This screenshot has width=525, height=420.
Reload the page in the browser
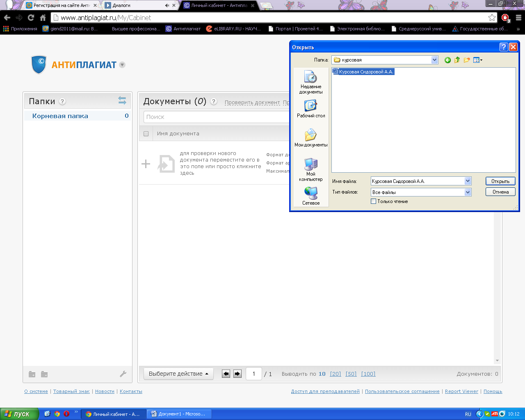click(31, 18)
